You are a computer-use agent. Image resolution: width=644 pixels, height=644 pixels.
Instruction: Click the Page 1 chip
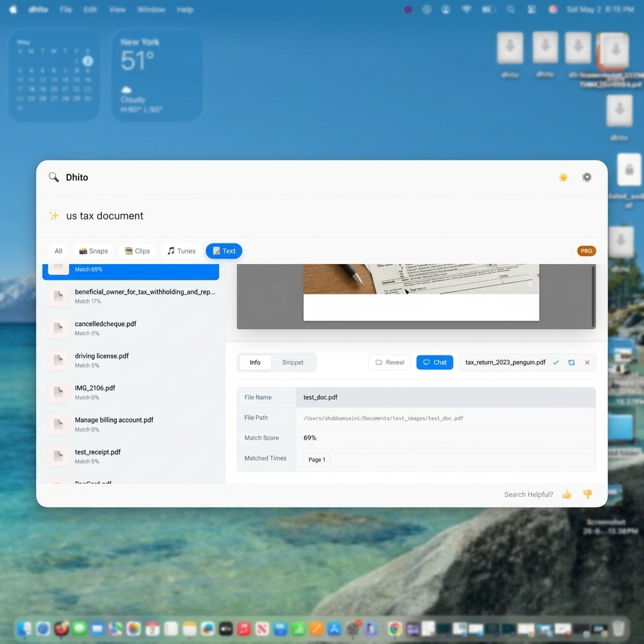[x=316, y=460]
